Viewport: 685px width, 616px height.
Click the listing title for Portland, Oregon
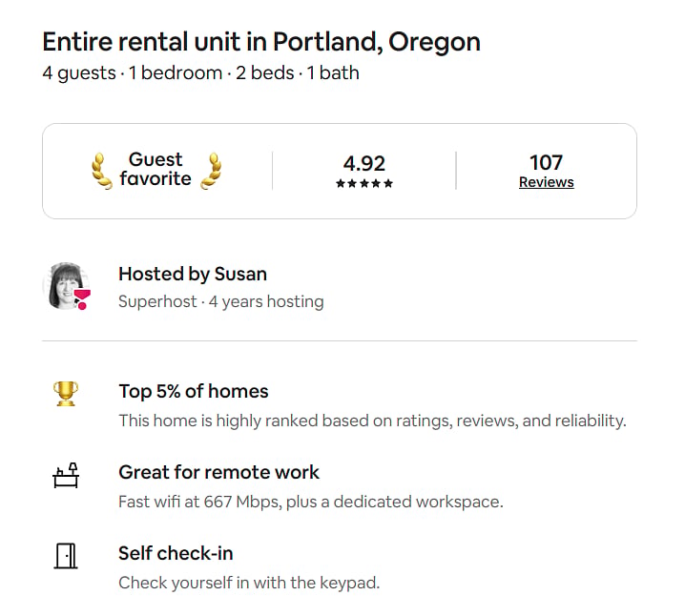coord(261,42)
